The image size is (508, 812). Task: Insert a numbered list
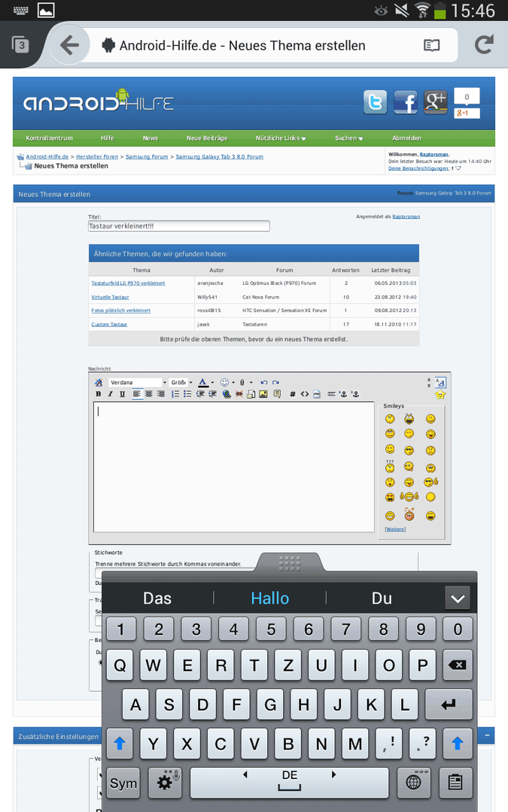(175, 394)
